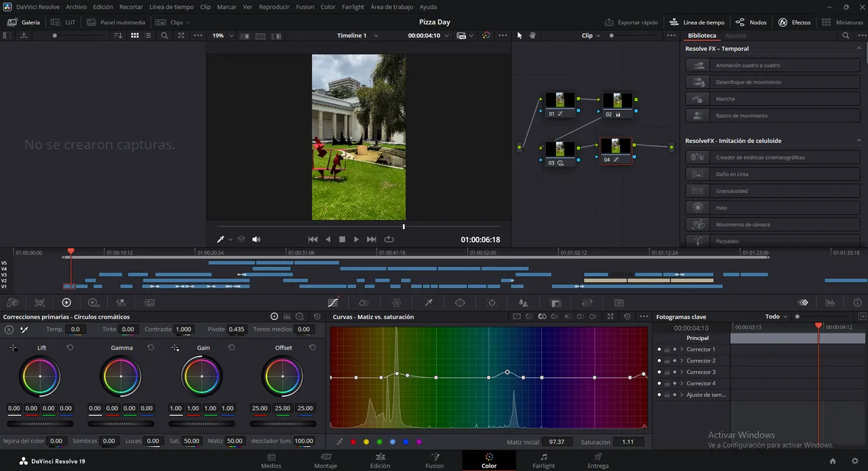Open the Power Window palette
Image resolution: width=868 pixels, height=471 pixels.
(460, 303)
